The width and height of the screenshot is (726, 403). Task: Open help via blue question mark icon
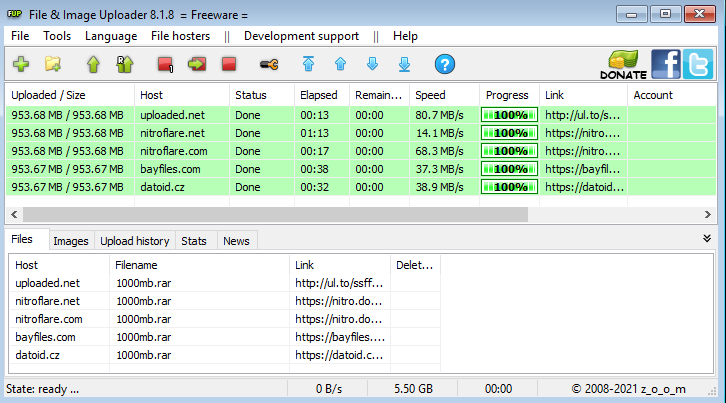point(445,65)
